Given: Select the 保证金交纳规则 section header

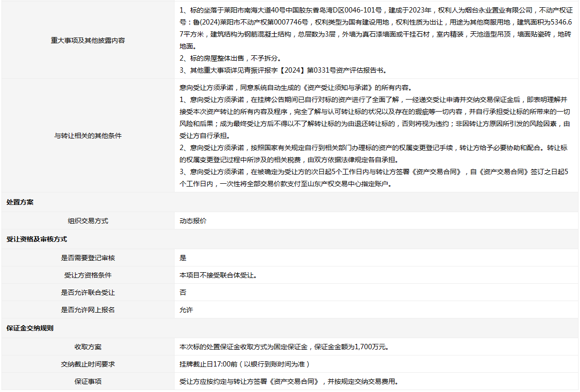Looking at the screenshot, I should tap(30, 329).
